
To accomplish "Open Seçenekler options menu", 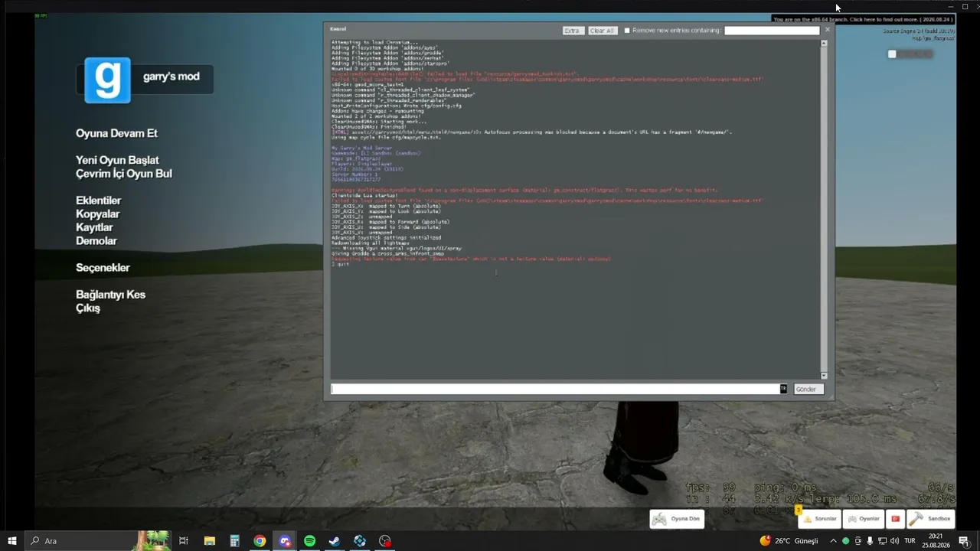I will [103, 268].
